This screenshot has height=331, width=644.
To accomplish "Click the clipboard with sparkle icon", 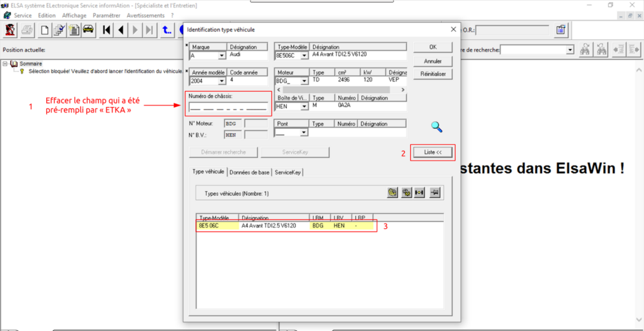I will tap(74, 30).
